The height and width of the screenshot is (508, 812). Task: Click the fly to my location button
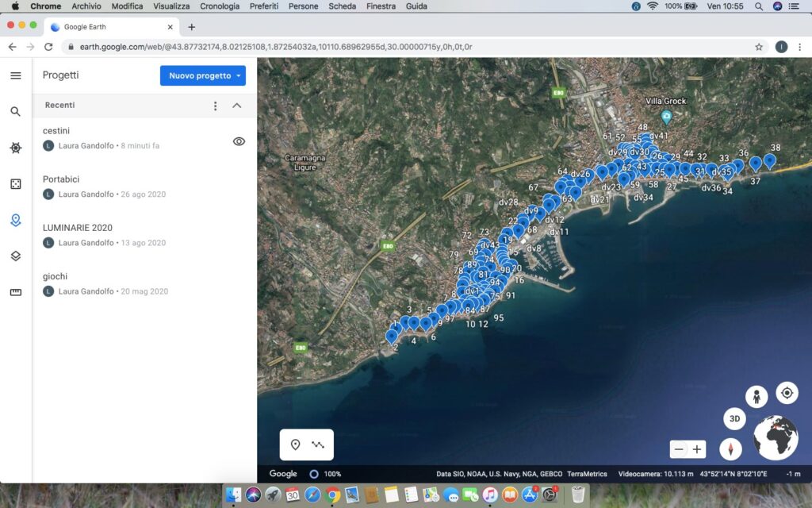pos(787,392)
